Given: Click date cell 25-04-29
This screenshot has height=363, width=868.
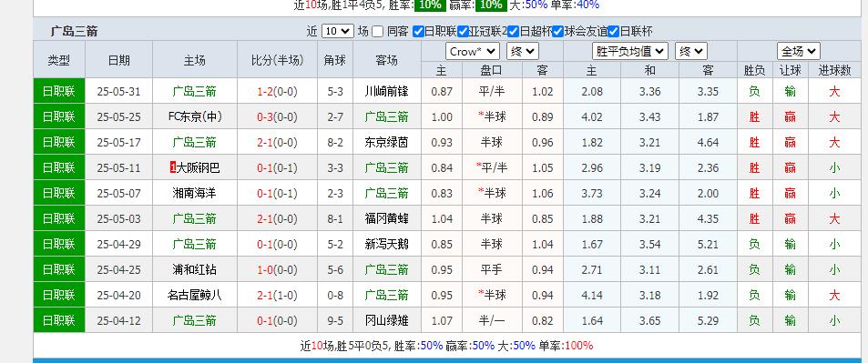Looking at the screenshot, I should tap(118, 244).
